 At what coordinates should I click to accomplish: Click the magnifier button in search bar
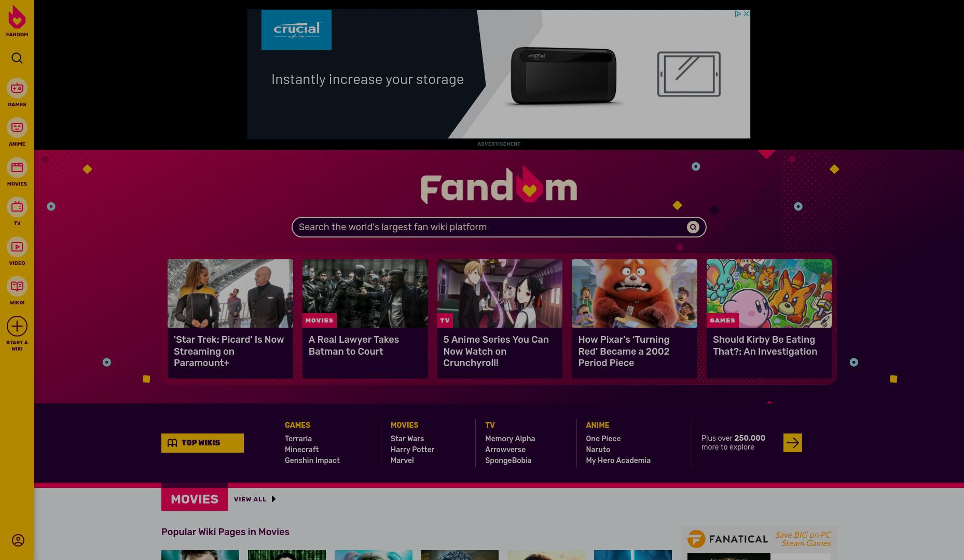pos(693,227)
